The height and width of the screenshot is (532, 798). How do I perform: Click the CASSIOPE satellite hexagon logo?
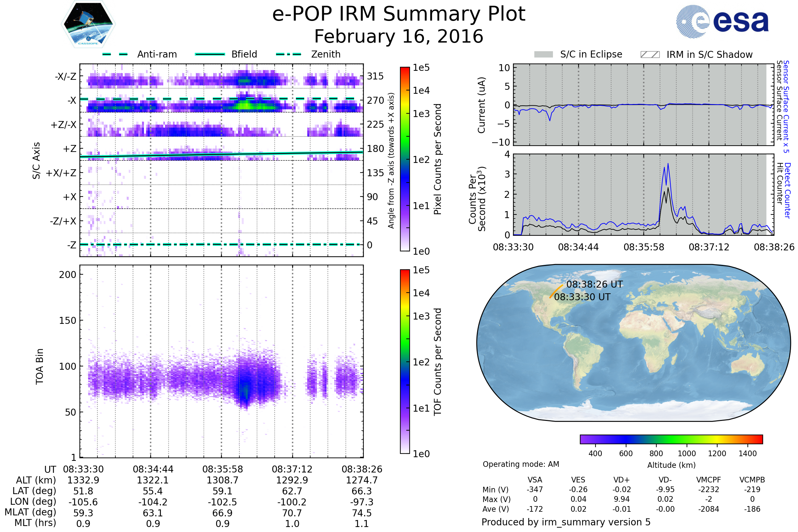88,24
